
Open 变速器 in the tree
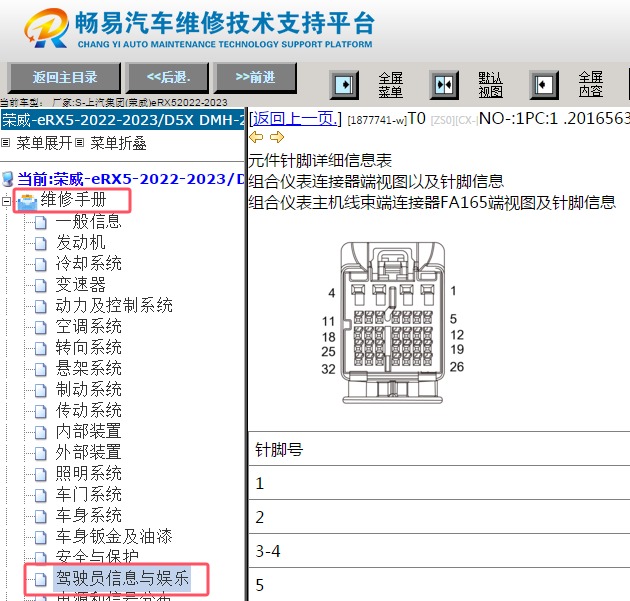[80, 285]
